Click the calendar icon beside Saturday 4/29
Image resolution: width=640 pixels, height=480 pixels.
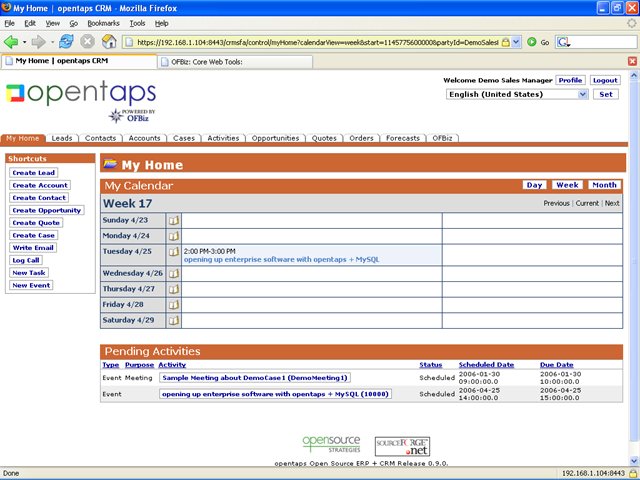173,320
